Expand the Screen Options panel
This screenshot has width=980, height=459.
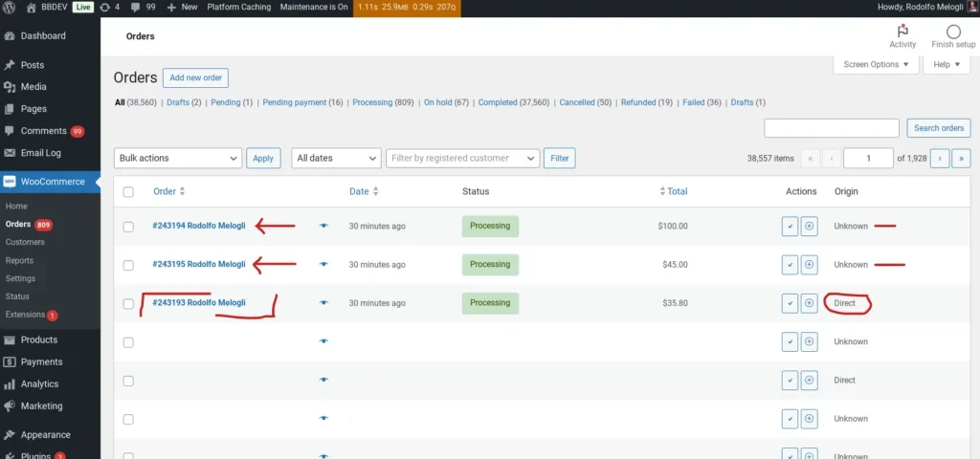[x=876, y=64]
